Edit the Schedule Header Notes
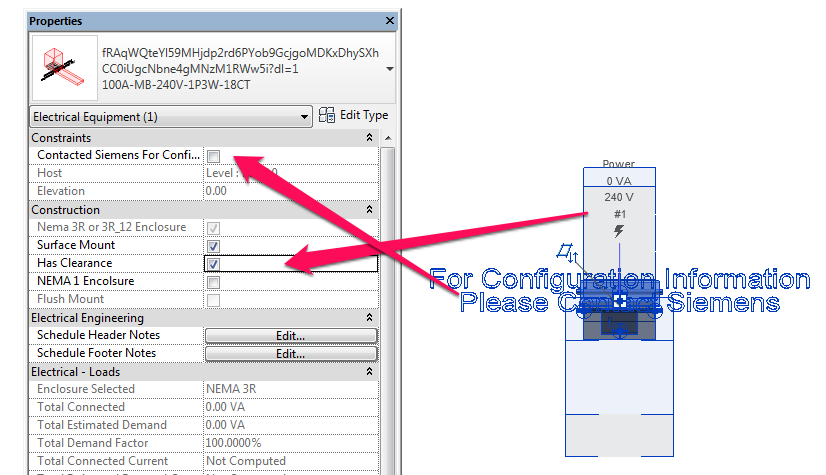This screenshot has width=826, height=475. [x=291, y=335]
